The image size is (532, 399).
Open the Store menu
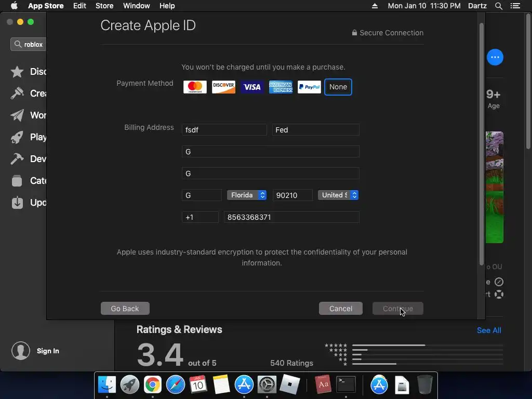pyautogui.click(x=104, y=6)
